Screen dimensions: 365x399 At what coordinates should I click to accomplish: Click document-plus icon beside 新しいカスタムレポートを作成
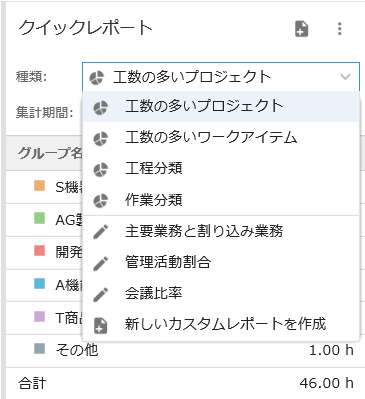(101, 325)
